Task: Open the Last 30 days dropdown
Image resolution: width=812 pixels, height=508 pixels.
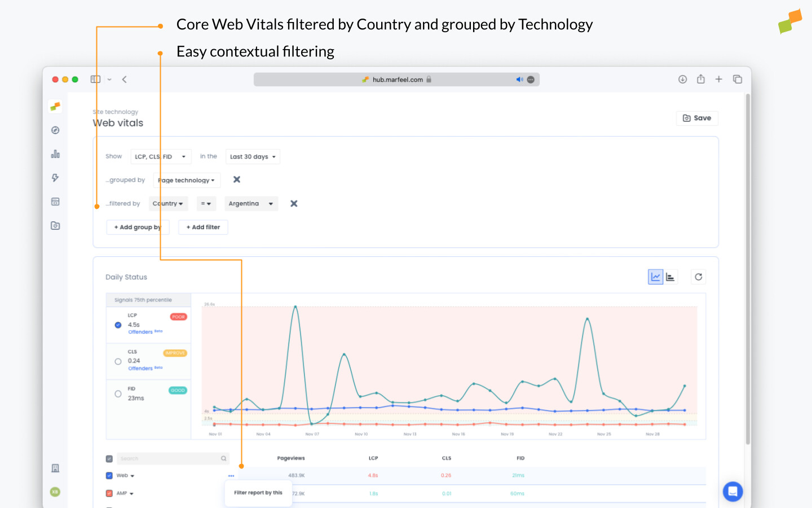Action: [252, 156]
